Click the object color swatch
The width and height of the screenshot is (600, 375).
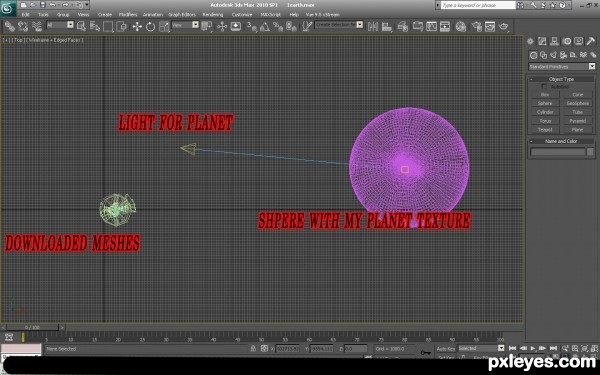pyautogui.click(x=590, y=152)
